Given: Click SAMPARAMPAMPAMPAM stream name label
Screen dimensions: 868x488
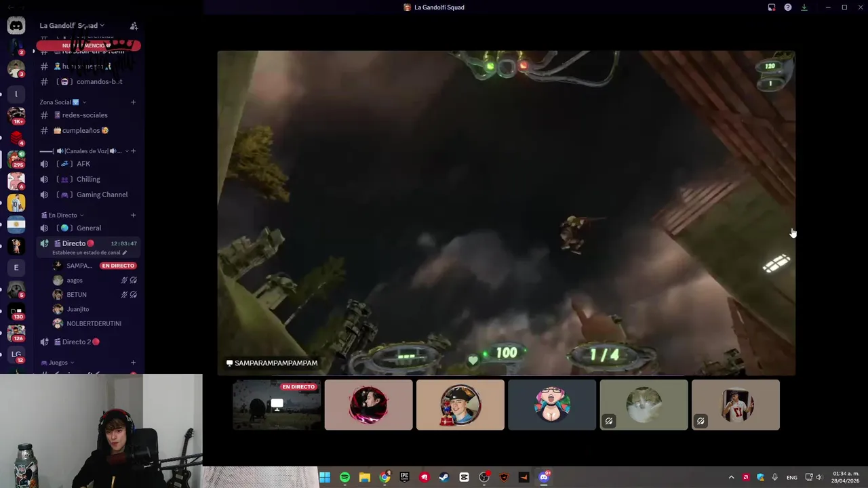Looking at the screenshot, I should click(272, 363).
